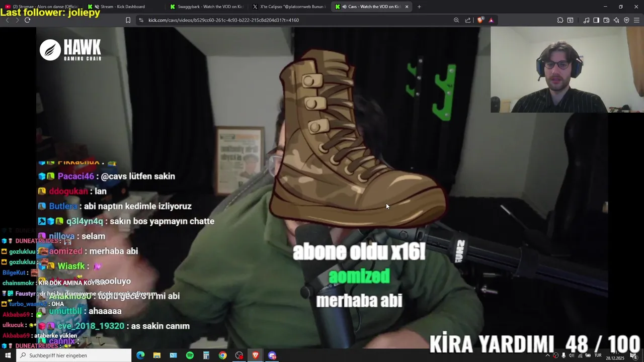The image size is (644, 362).
Task: Click the webcam overlay of the streamer
Action: point(567,69)
